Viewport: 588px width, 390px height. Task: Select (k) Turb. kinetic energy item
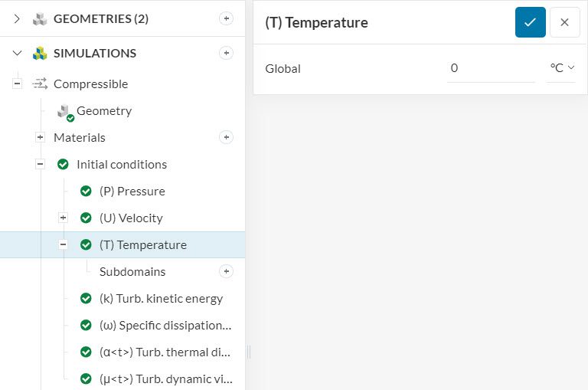(161, 299)
